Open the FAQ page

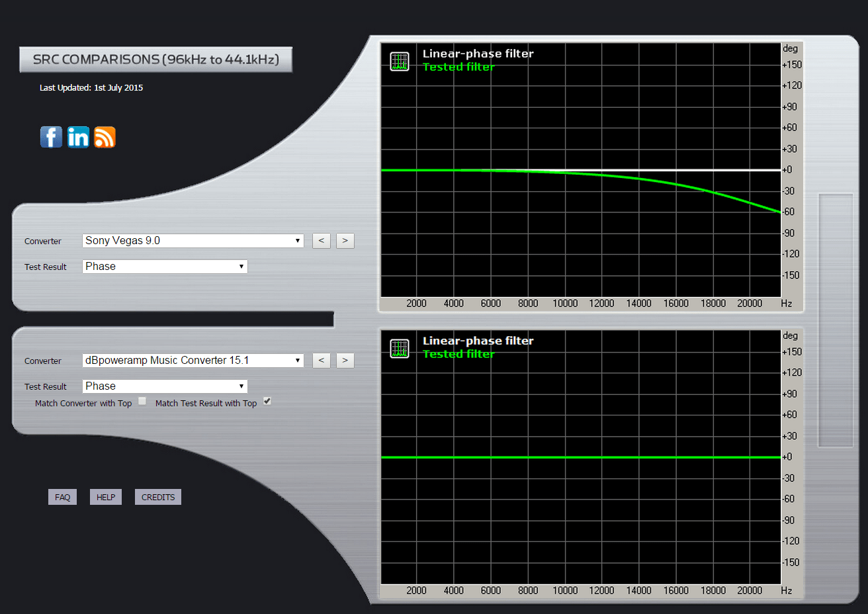[x=62, y=496]
